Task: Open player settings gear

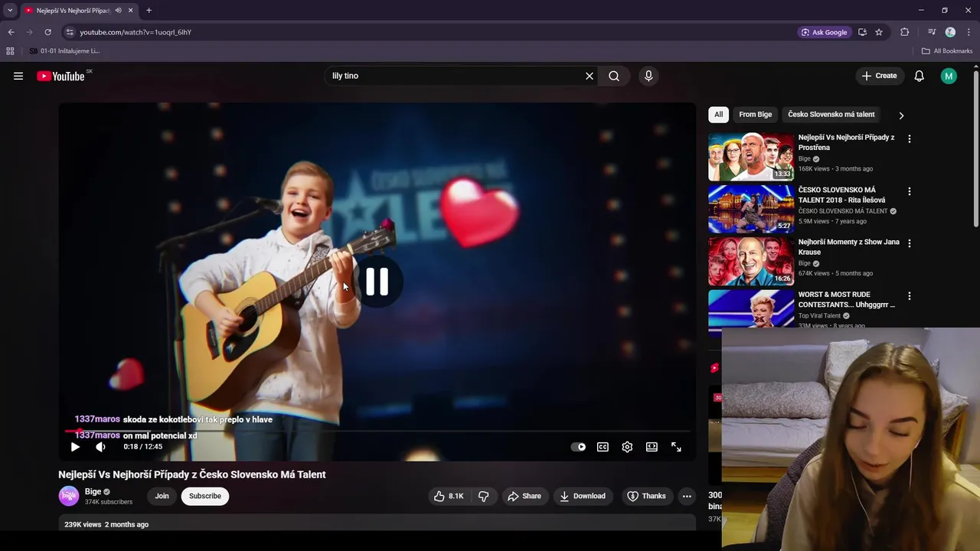Action: tap(627, 447)
